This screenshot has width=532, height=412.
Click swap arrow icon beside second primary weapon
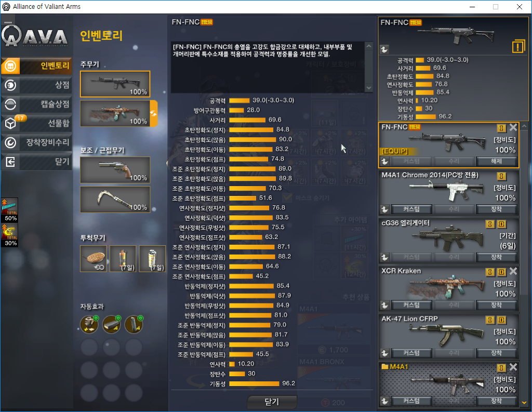click(154, 113)
